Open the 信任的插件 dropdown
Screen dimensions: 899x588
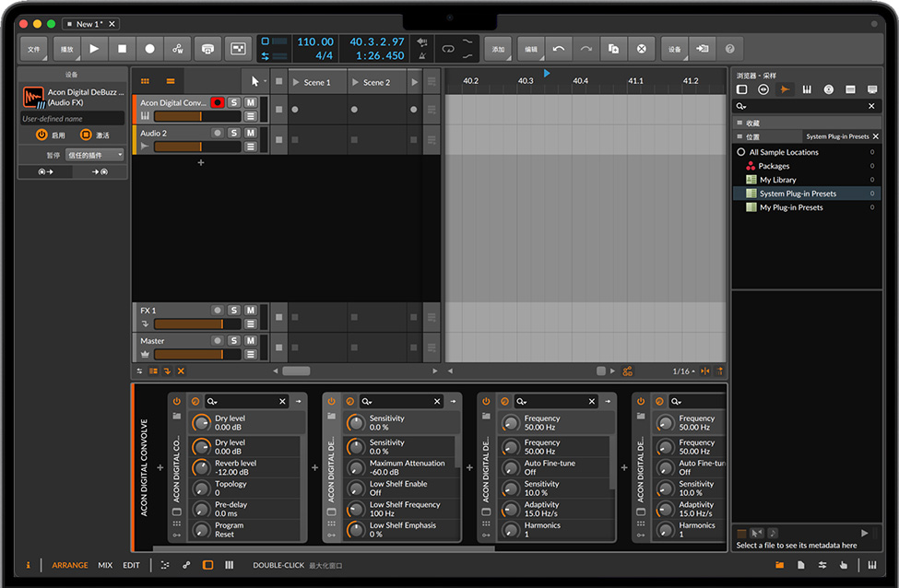pos(94,155)
